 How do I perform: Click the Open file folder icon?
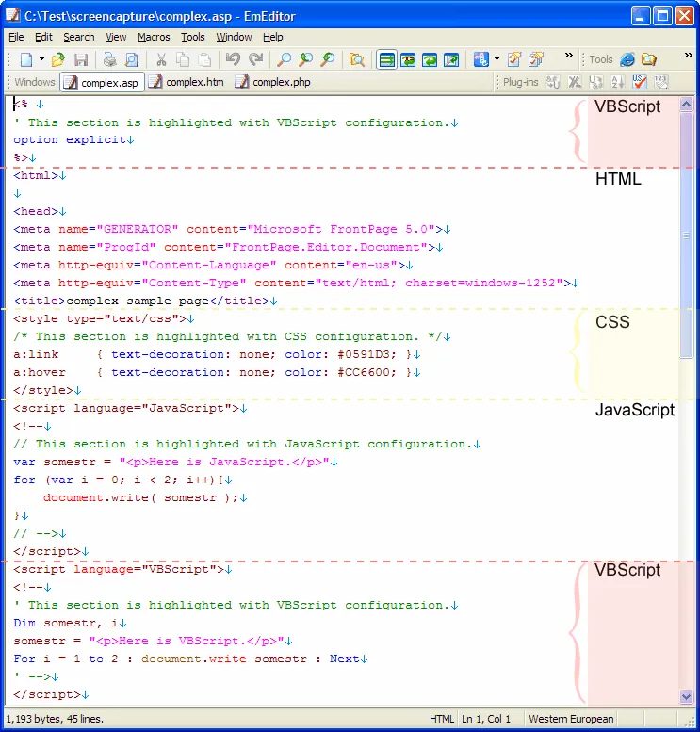pyautogui.click(x=58, y=59)
